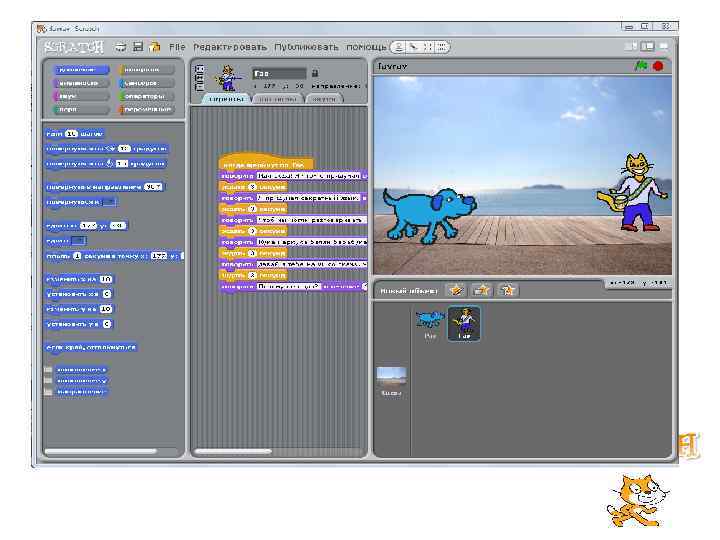Click the green flag to run scripts
This screenshot has width=720, height=540.
pyautogui.click(x=640, y=66)
